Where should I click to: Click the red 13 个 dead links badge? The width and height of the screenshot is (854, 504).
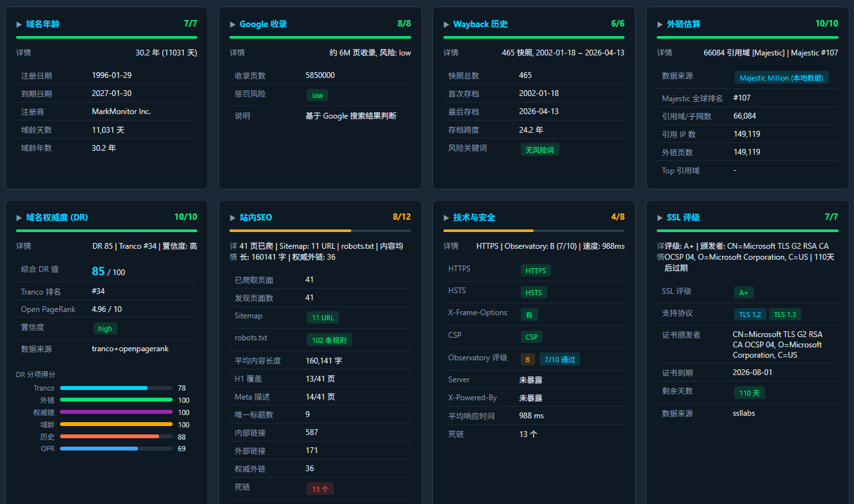pos(320,489)
